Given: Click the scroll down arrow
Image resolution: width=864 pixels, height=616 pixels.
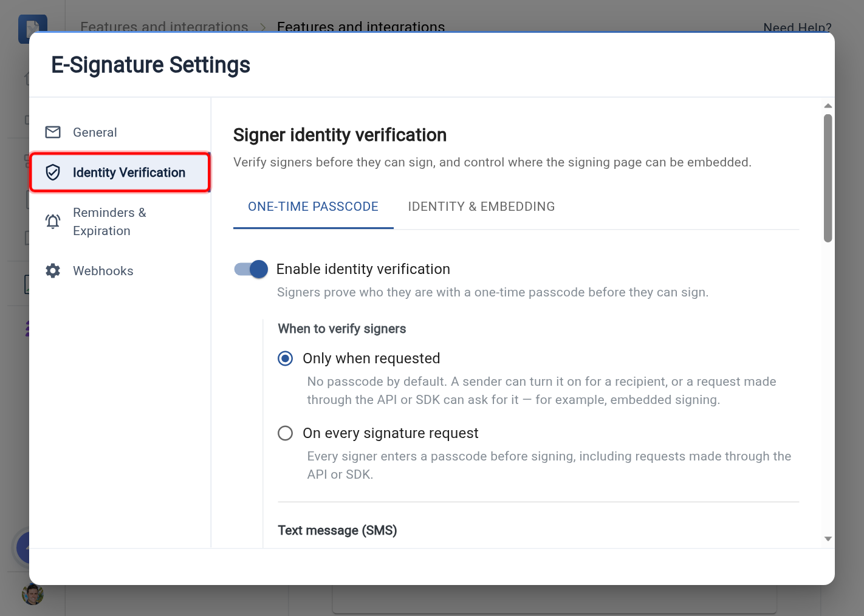Looking at the screenshot, I should 828,539.
